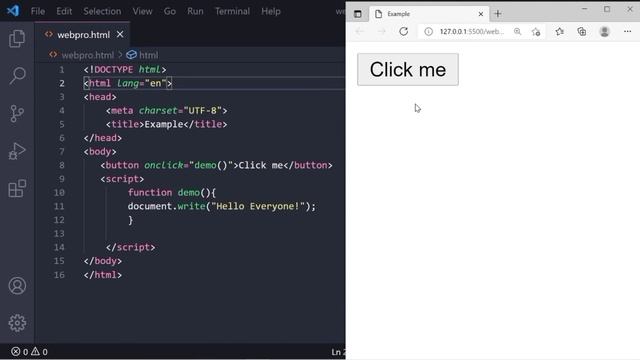
Task: Go back in the browser
Action: [x=360, y=31]
